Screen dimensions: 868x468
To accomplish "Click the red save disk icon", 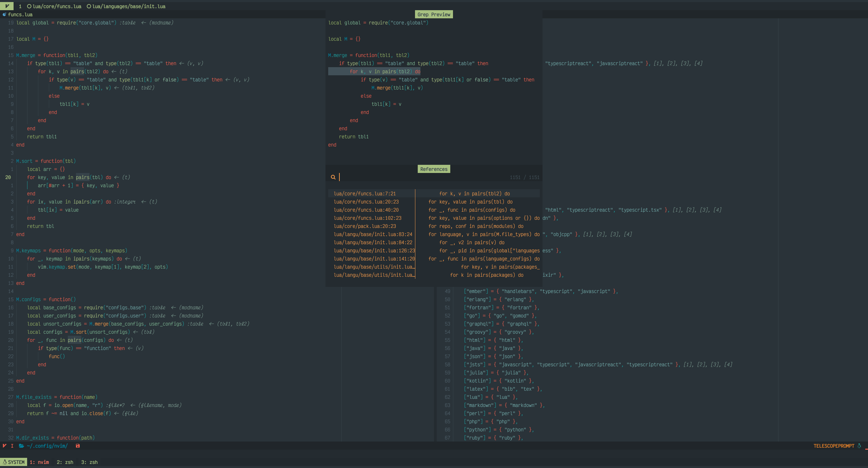I will (x=78, y=446).
